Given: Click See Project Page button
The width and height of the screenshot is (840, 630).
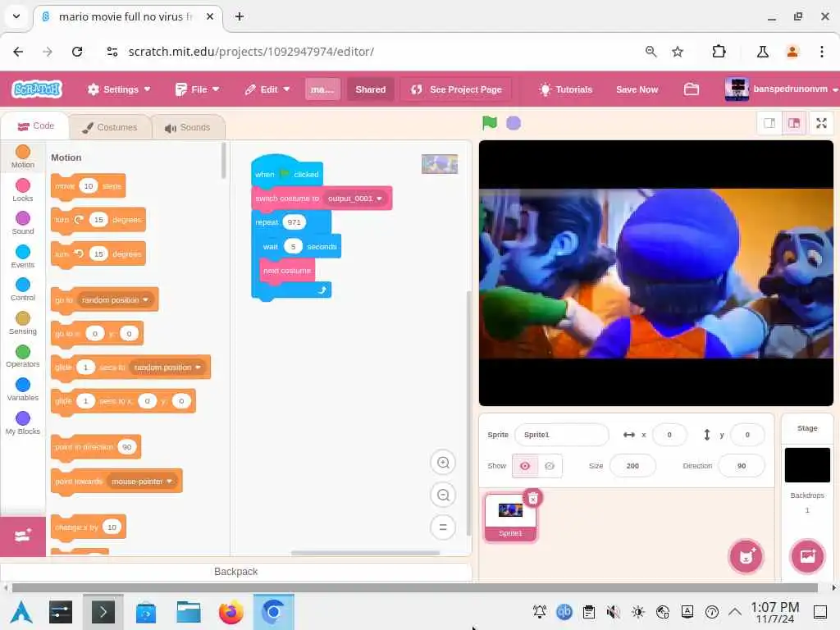Looking at the screenshot, I should point(456,89).
